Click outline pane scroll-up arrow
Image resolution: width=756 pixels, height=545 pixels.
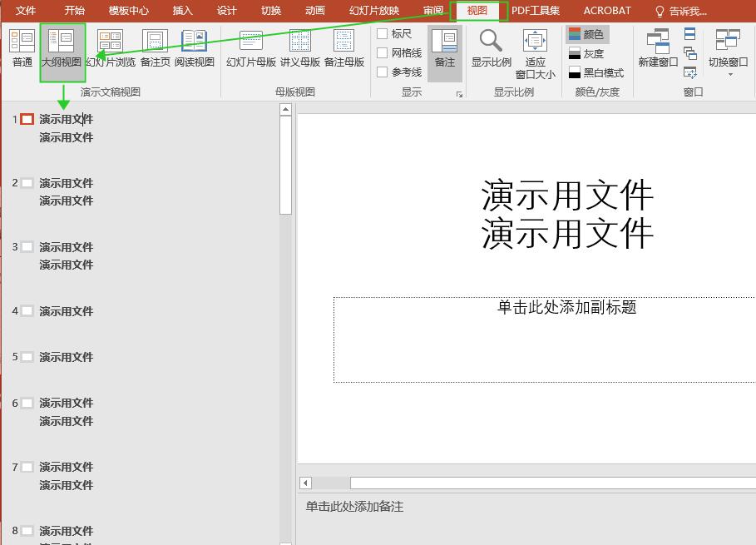click(285, 110)
